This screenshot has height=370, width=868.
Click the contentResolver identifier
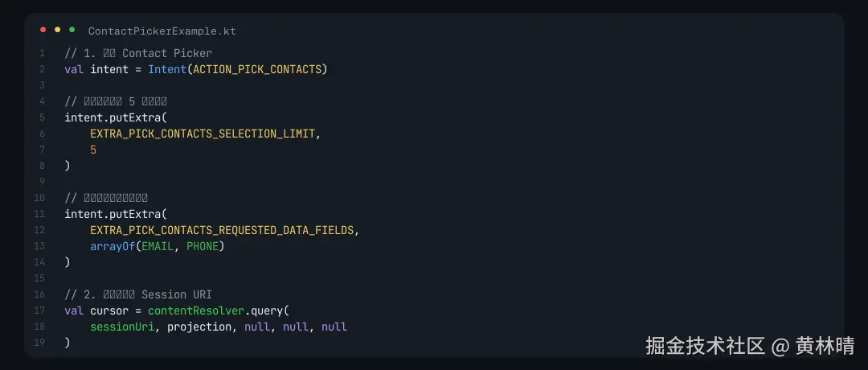(x=196, y=310)
